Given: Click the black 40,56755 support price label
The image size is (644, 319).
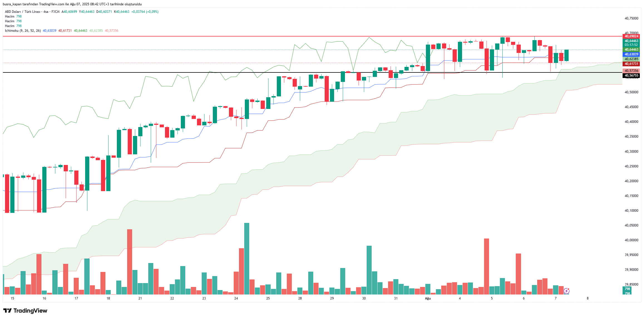Looking at the screenshot, I should click(x=631, y=76).
